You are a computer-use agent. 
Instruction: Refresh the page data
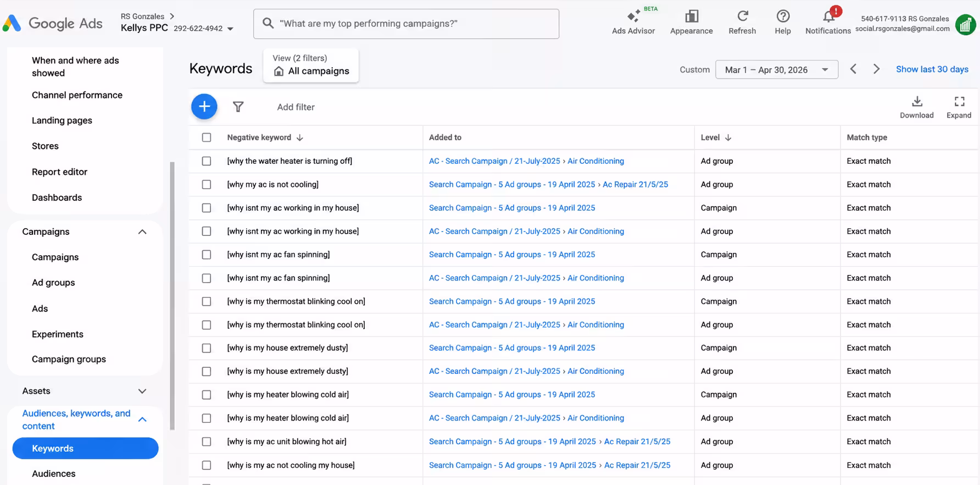point(742,23)
